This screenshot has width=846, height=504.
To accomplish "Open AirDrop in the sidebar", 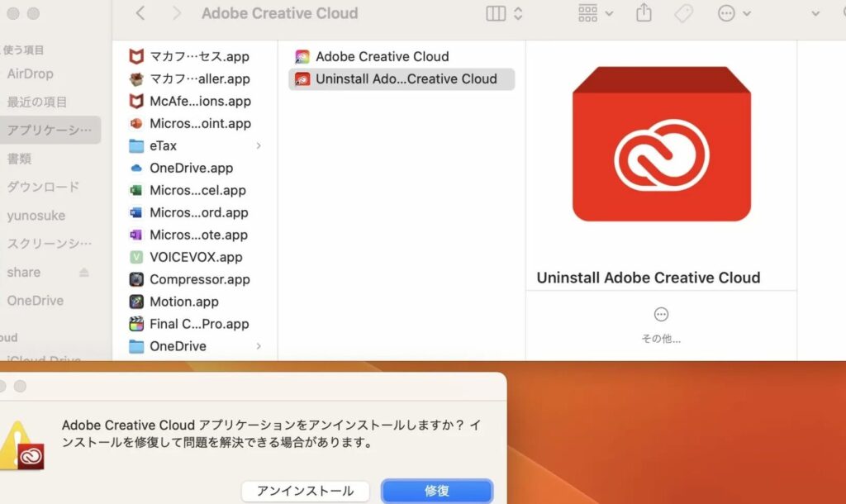I will [x=31, y=74].
